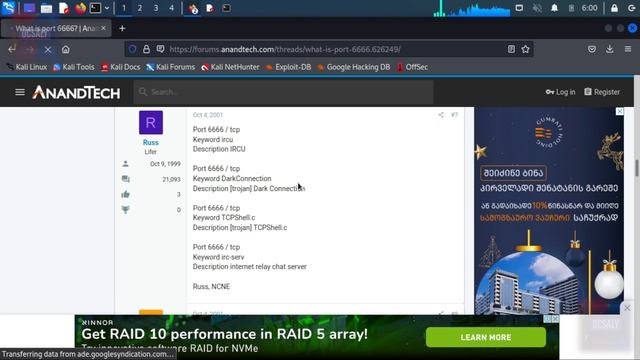Launch Firefox from the taskbar
The image size is (640, 360).
[x=80, y=8]
